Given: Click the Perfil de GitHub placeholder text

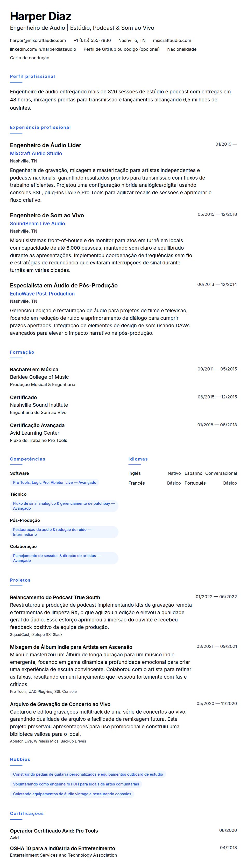Looking at the screenshot, I should [122, 49].
